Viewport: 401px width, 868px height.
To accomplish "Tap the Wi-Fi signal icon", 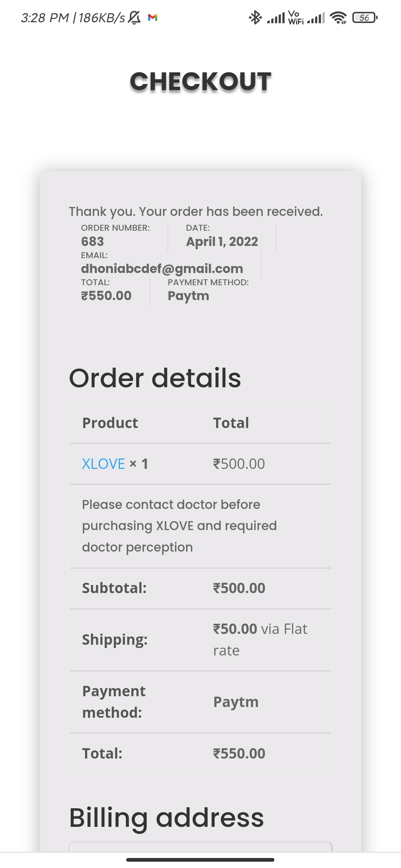I will (x=338, y=17).
